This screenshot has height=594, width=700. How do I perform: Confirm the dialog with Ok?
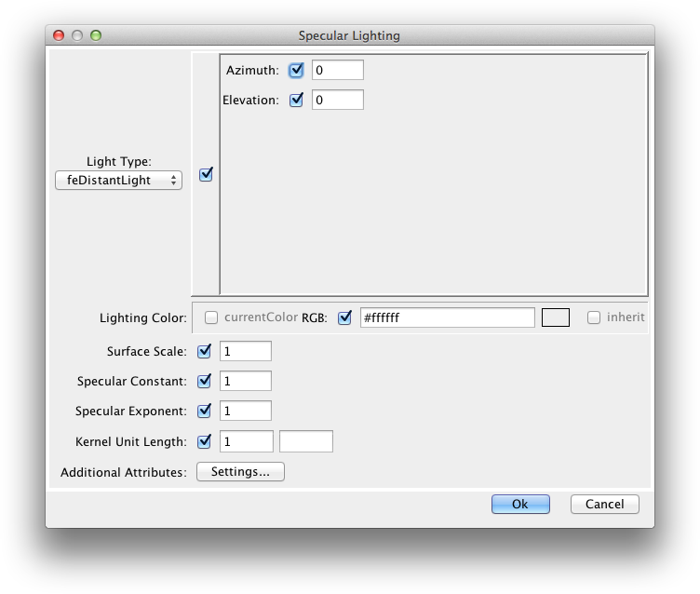pyautogui.click(x=520, y=504)
